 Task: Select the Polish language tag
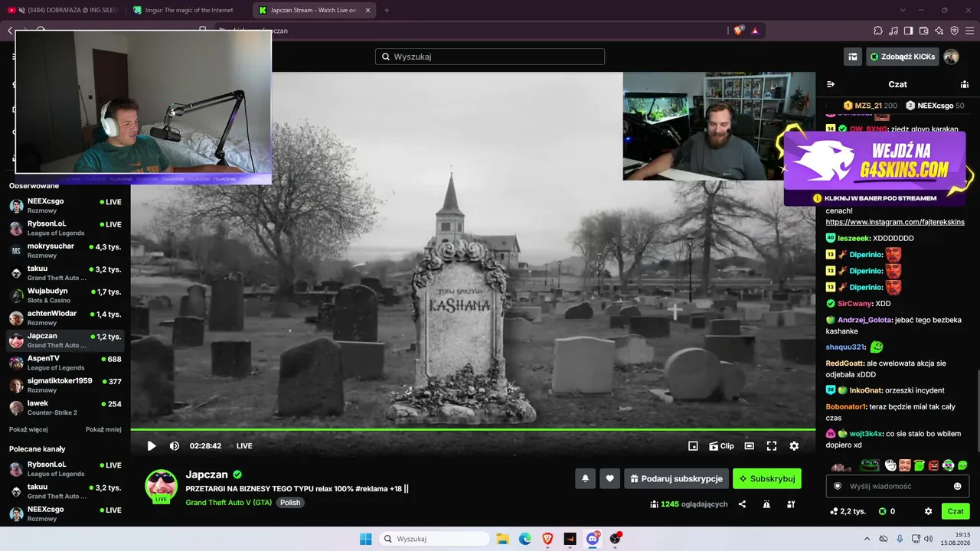290,503
